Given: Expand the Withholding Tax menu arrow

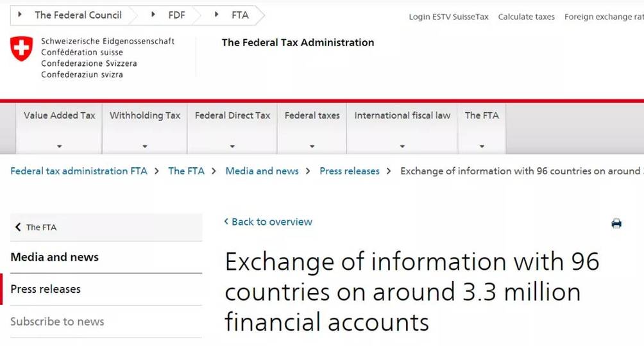Looking at the screenshot, I should click(144, 147).
